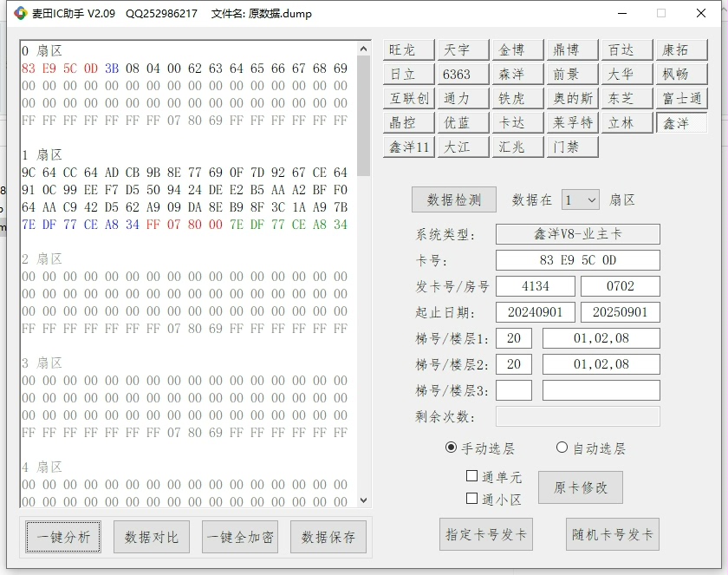Select the 天宇 brand button
The image size is (728, 575).
click(464, 49)
